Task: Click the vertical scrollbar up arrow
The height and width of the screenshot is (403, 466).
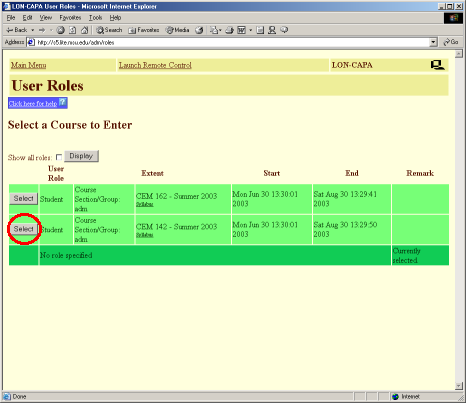Action: click(459, 54)
